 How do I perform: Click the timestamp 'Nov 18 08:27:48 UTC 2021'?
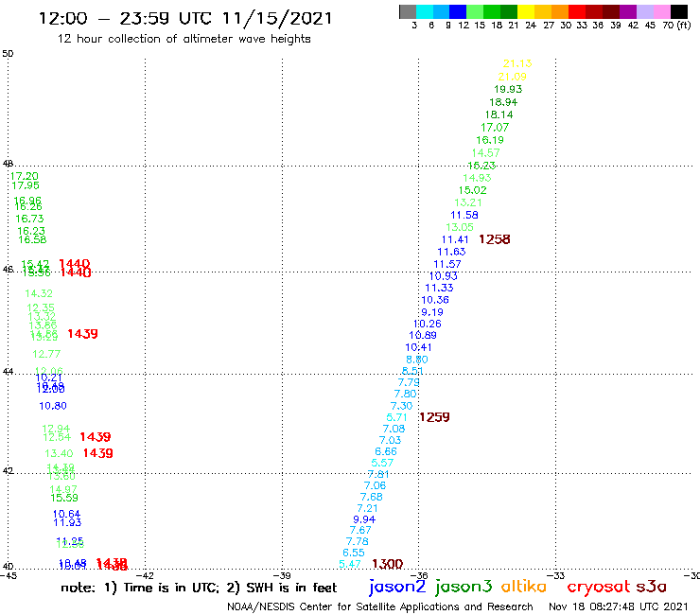tap(619, 606)
